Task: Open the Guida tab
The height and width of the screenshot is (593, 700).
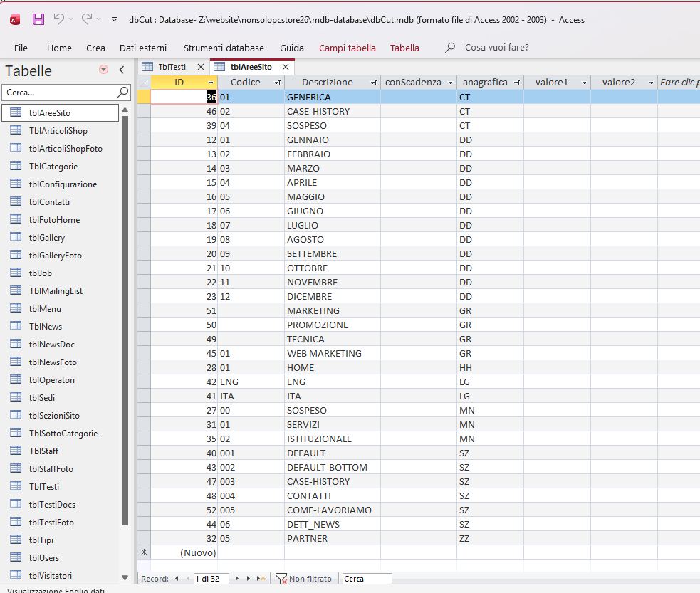Action: (x=291, y=48)
